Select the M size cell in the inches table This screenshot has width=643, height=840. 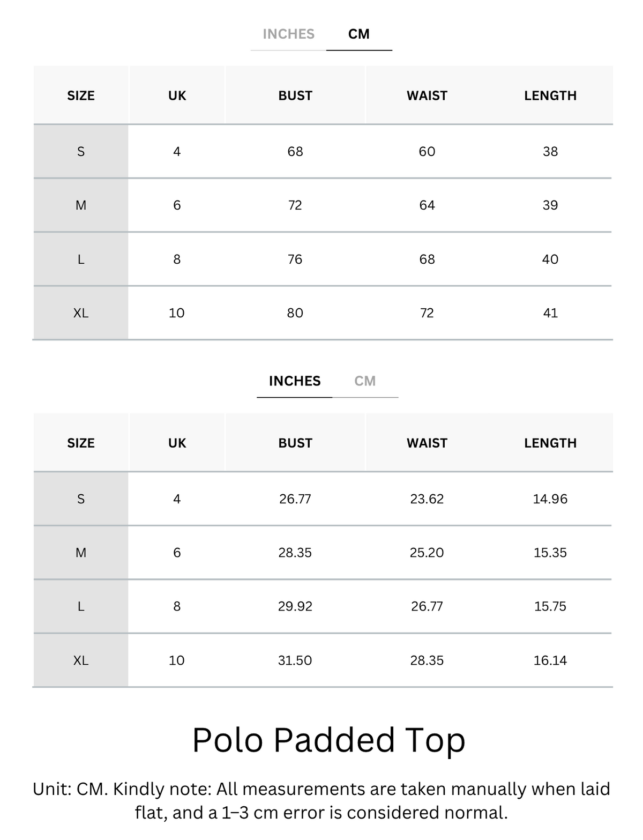click(x=81, y=553)
